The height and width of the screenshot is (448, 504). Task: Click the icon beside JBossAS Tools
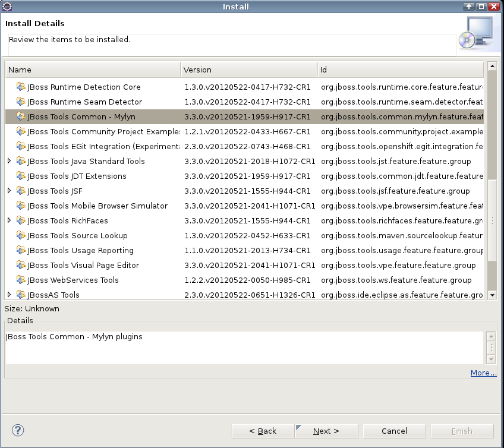(21, 295)
